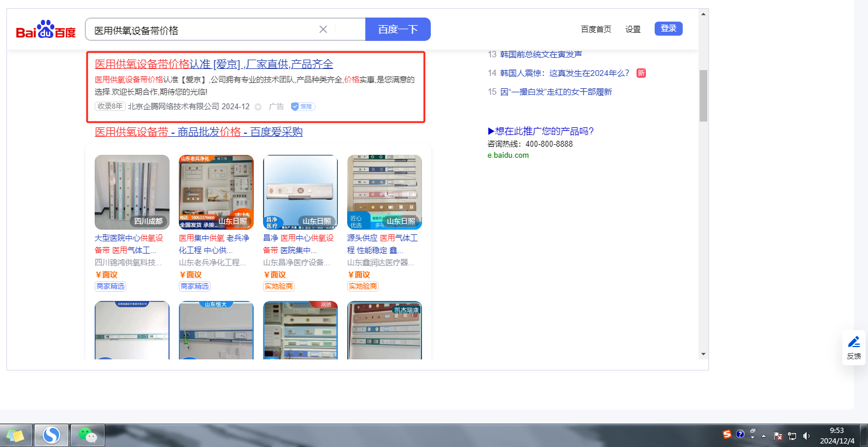Open the 四川成都 product thumbnail

[x=132, y=192]
